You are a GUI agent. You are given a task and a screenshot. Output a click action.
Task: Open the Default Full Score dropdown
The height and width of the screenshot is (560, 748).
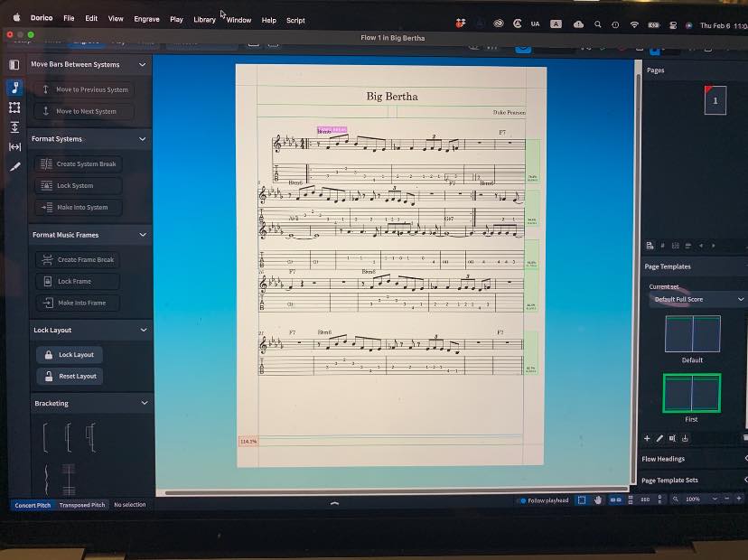click(x=697, y=299)
